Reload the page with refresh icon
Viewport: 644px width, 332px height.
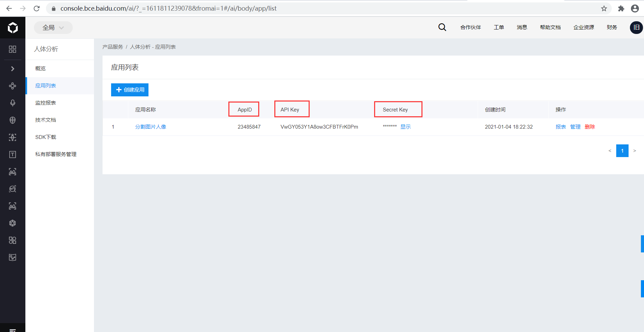[37, 8]
